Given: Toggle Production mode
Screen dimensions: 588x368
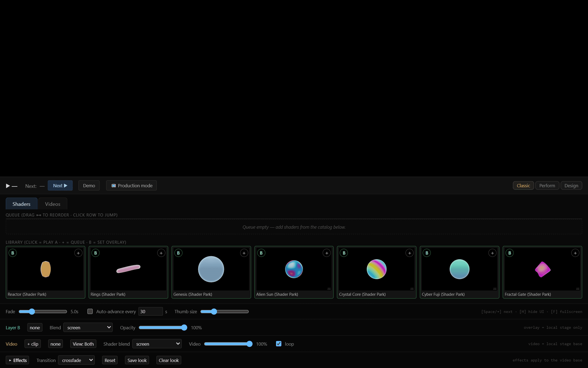Looking at the screenshot, I should [x=131, y=186].
